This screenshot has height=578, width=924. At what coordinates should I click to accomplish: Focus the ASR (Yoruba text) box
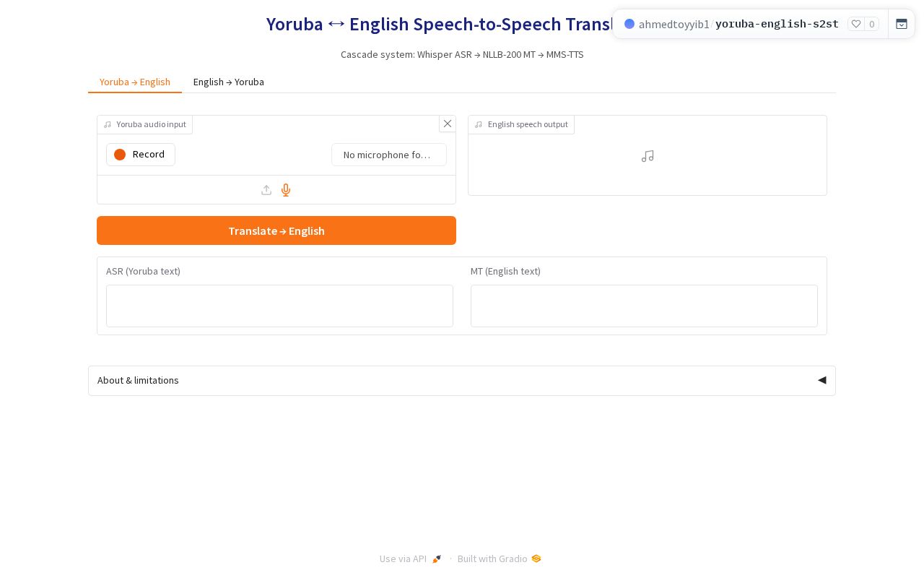tap(279, 306)
